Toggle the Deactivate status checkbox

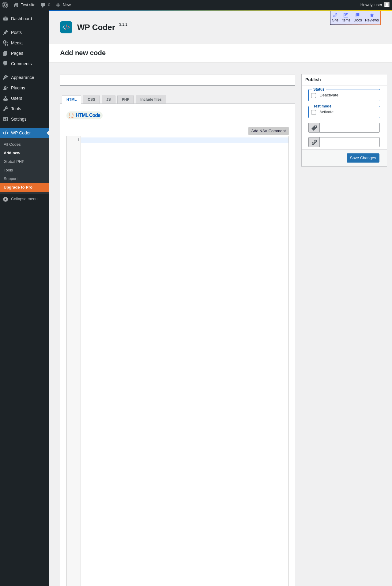point(314,96)
